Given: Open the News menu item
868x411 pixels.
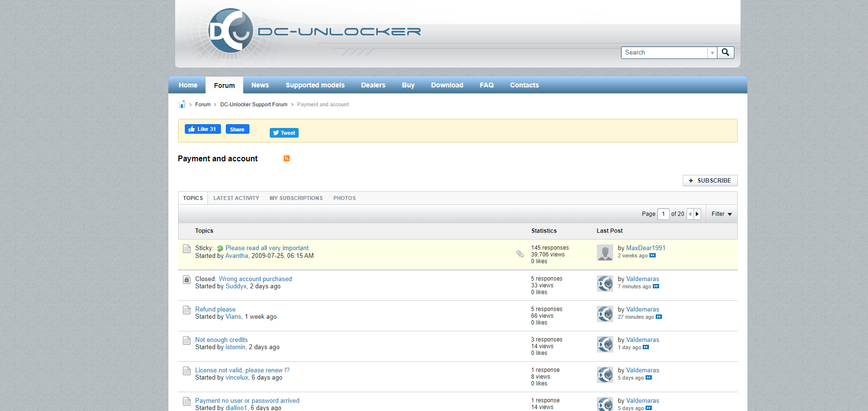Looking at the screenshot, I should tap(260, 85).
